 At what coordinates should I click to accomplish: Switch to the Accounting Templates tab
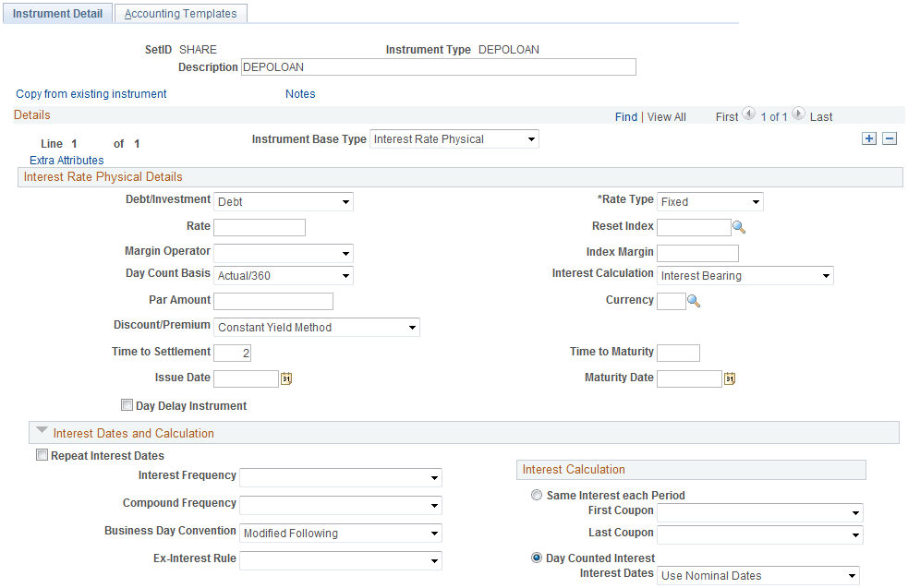coord(180,13)
